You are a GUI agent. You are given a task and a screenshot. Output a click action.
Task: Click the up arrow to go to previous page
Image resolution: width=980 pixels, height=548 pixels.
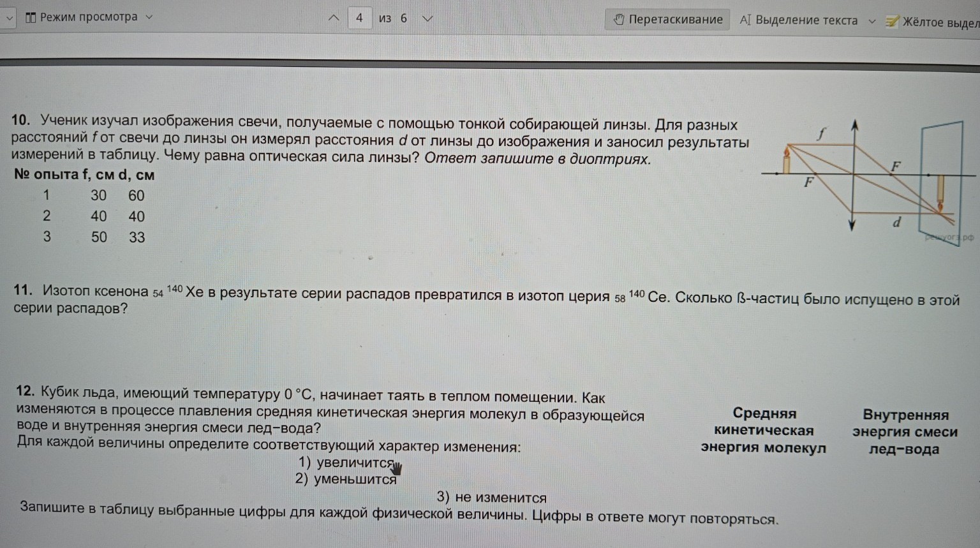[333, 18]
